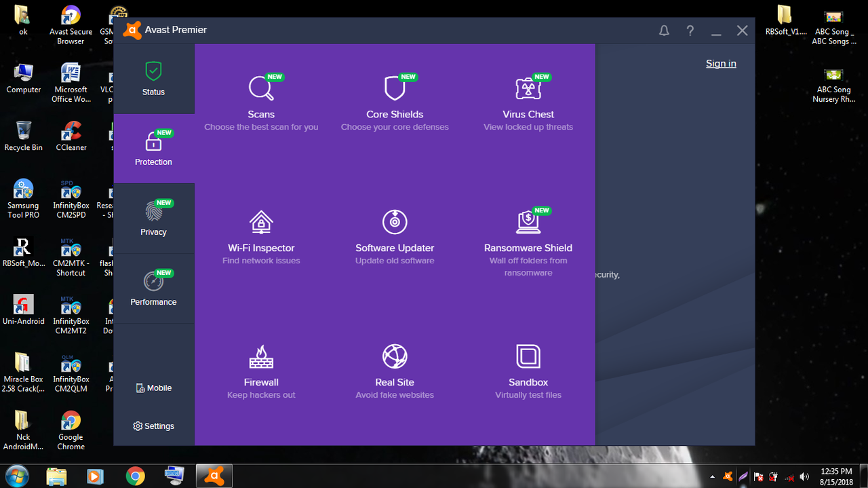The image size is (868, 488).
Task: Click 'Find network issues' text
Action: [x=261, y=261]
